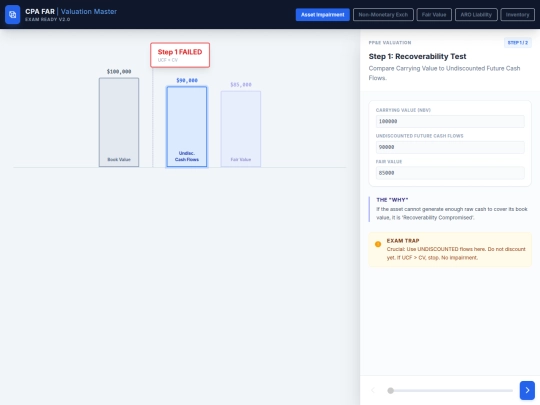Select the ARO Liability tab
540x405 pixels.
(x=476, y=14)
